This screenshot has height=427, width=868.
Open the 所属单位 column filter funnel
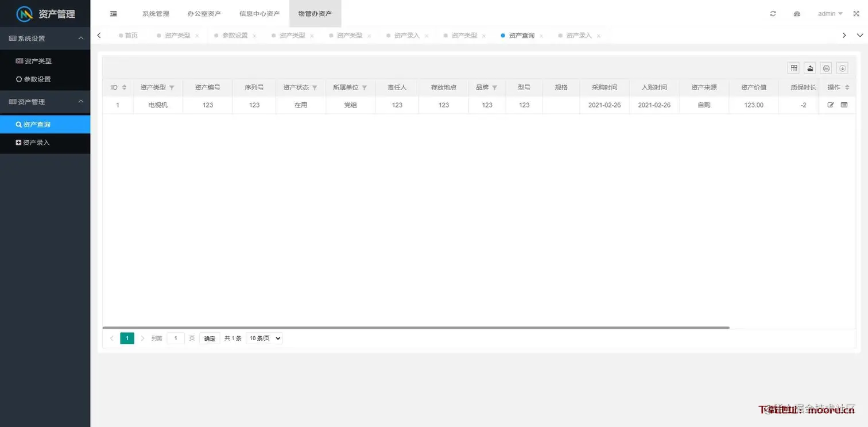(365, 88)
